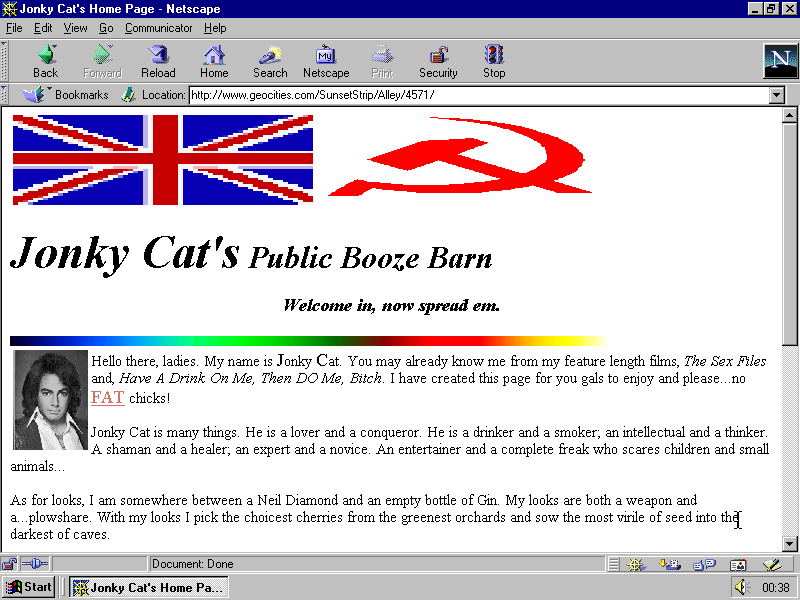
Task: Stop the page loading
Action: pyautogui.click(x=494, y=62)
